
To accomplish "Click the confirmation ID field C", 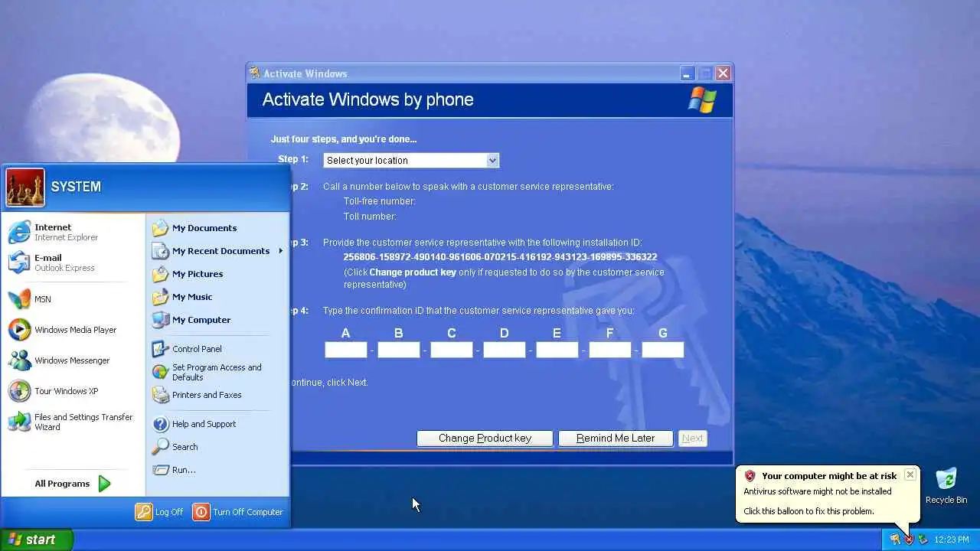I will point(452,350).
